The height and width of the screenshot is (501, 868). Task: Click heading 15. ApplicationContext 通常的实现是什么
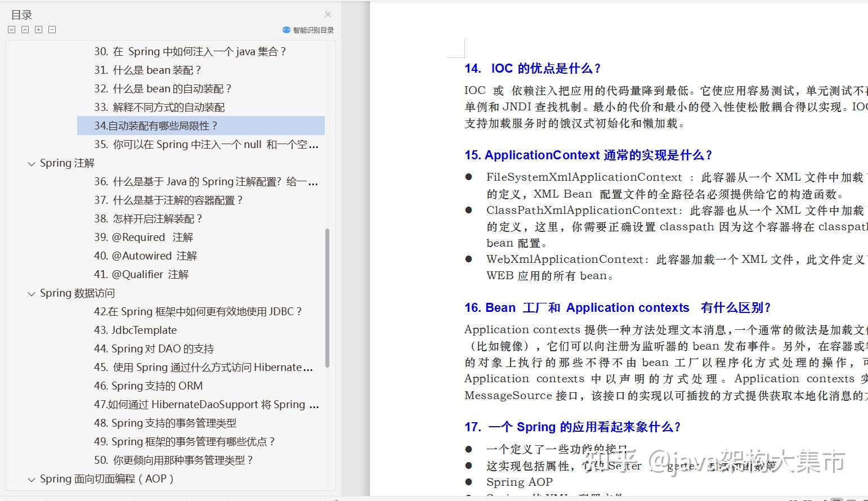pos(588,155)
